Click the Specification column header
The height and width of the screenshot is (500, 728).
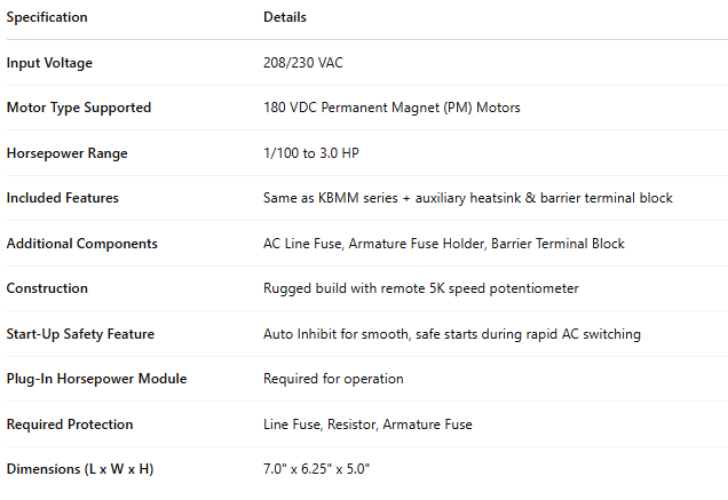[x=47, y=17]
